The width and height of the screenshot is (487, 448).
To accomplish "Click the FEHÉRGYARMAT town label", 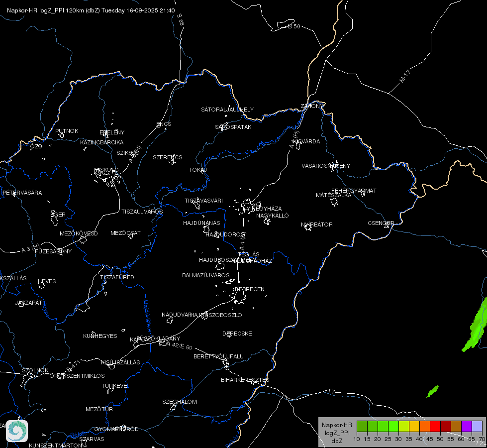I will [354, 191].
